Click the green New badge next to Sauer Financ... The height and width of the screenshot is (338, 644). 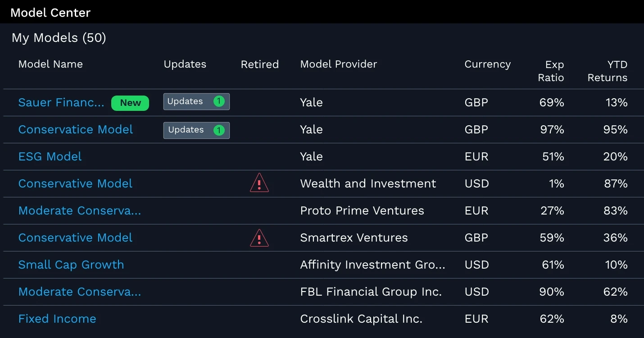coord(130,103)
